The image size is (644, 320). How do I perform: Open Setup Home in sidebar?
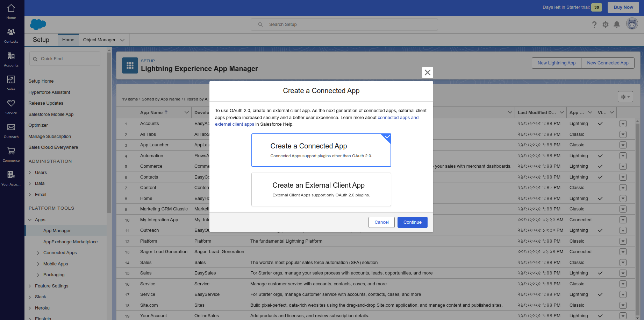coord(41,81)
